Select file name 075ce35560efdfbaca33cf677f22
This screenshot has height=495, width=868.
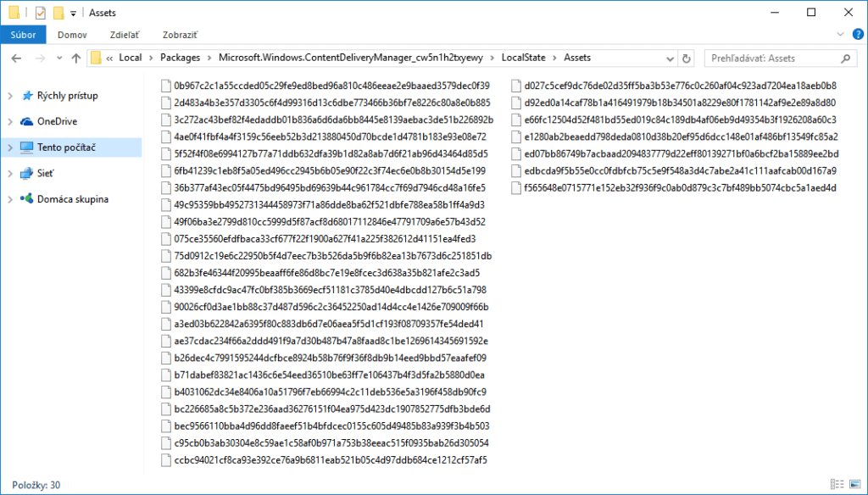tap(325, 239)
